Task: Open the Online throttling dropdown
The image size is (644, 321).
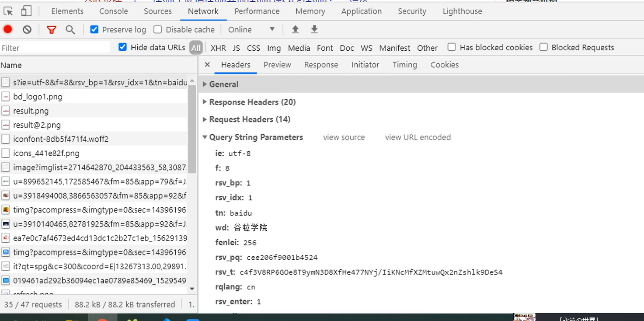Action: click(x=251, y=30)
